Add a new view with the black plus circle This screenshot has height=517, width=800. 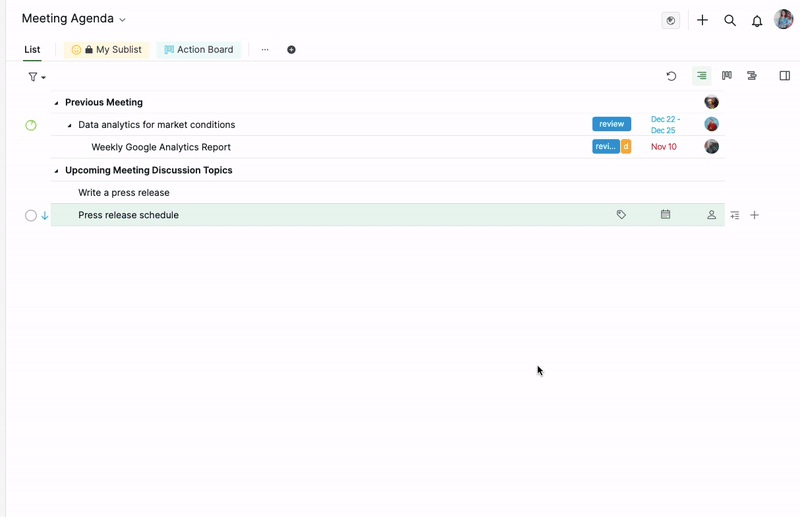click(x=291, y=50)
